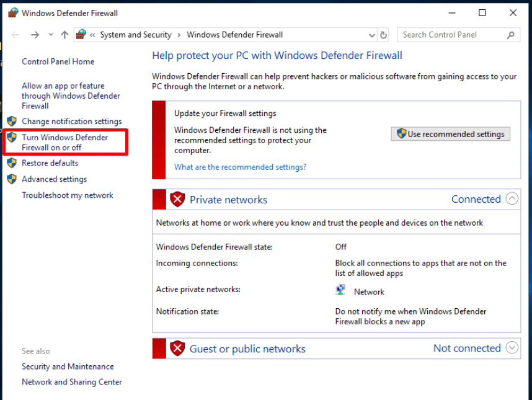Open What are the recommended settings link
532x400 pixels.
coord(240,167)
